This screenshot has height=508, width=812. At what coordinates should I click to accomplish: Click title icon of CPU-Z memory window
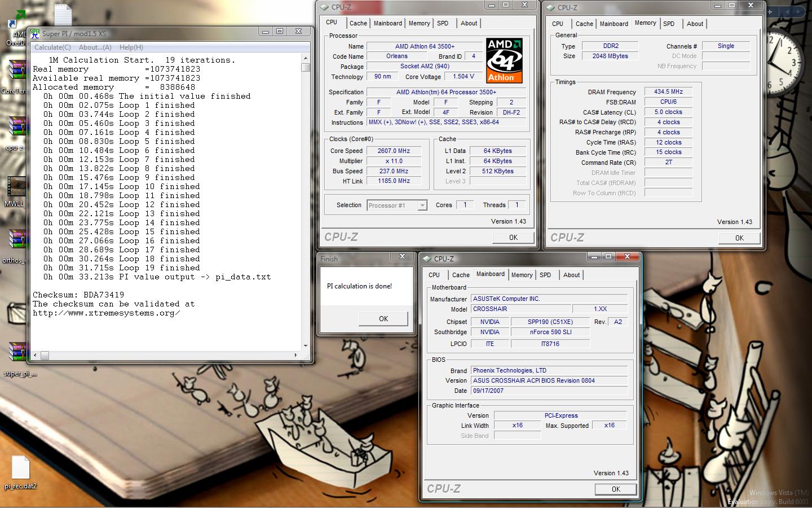[x=551, y=7]
